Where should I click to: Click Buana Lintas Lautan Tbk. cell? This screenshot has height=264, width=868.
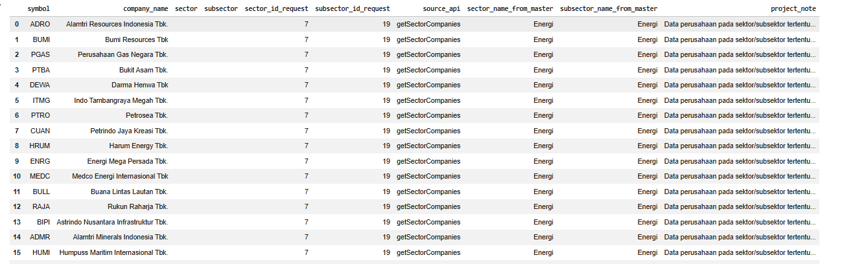[x=130, y=192]
